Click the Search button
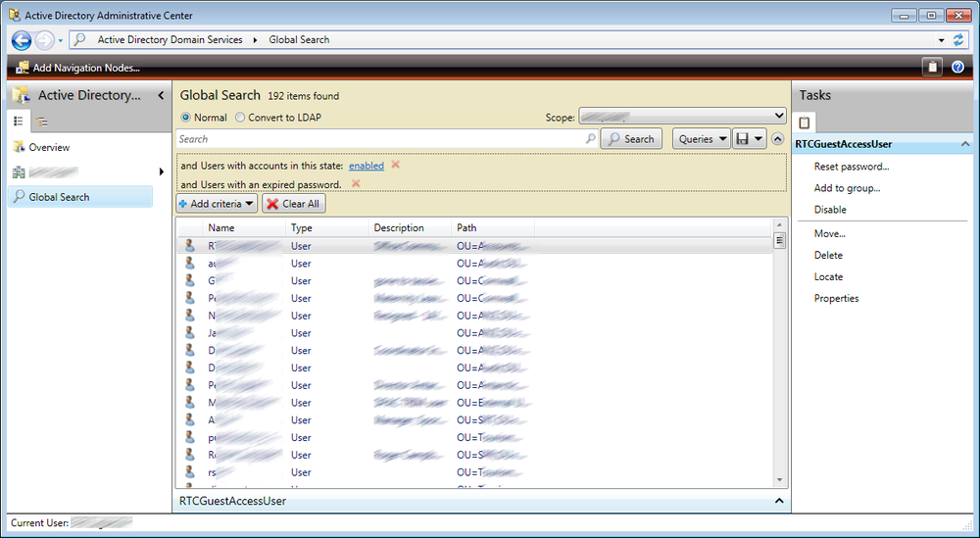Viewport: 980px width, 538px height. pyautogui.click(x=631, y=139)
